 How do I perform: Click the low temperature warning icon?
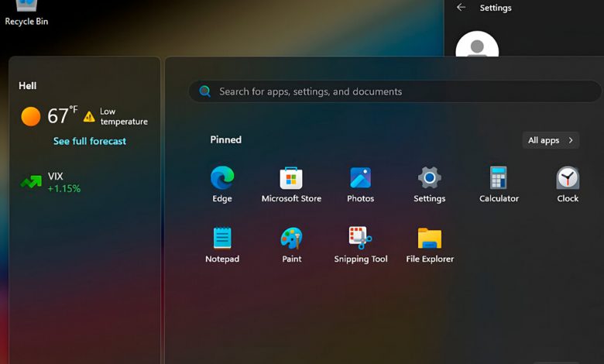pos(89,116)
